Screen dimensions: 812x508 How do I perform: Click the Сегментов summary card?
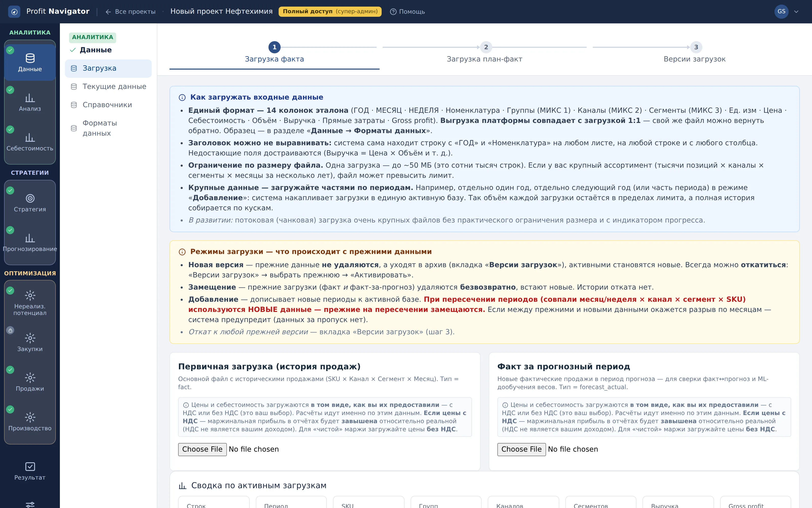601,502
